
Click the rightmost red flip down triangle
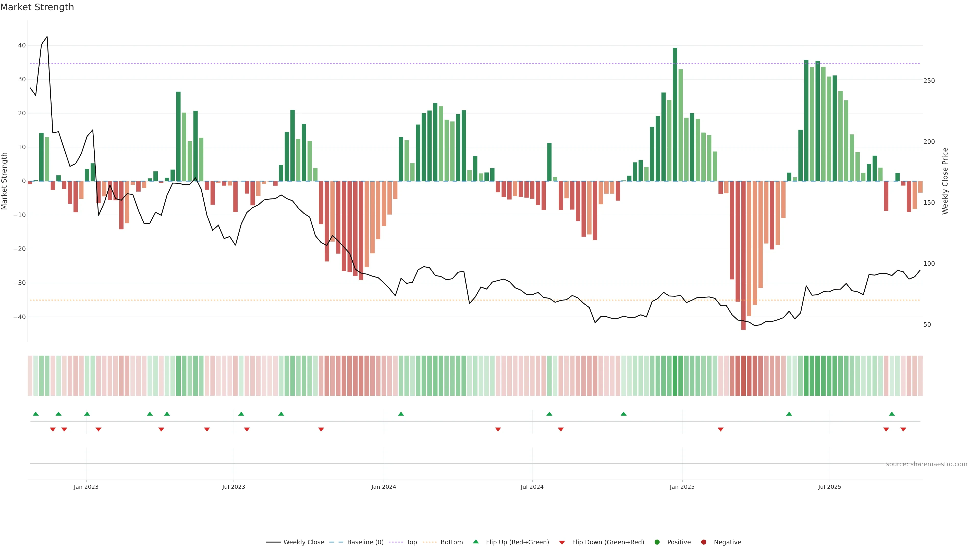pos(903,429)
